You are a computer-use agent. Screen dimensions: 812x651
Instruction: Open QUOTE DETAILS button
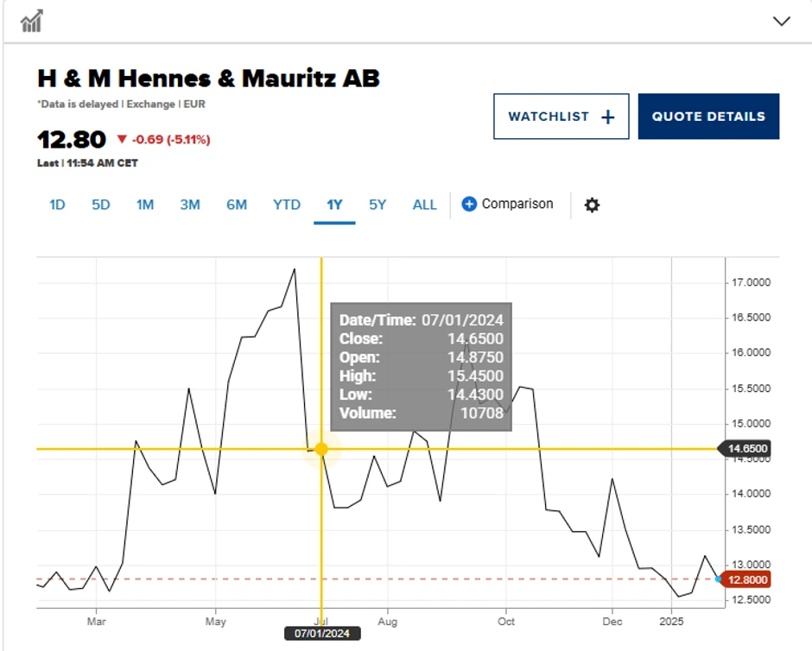point(708,117)
